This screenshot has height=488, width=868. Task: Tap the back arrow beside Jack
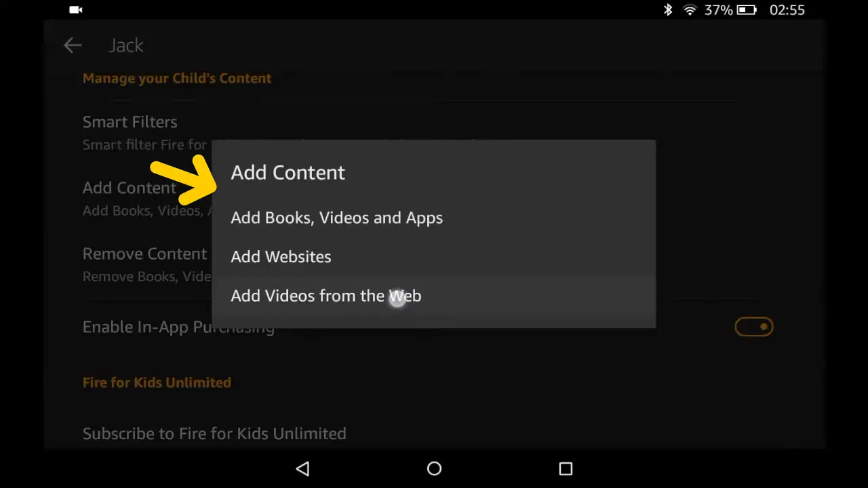[x=73, y=45]
